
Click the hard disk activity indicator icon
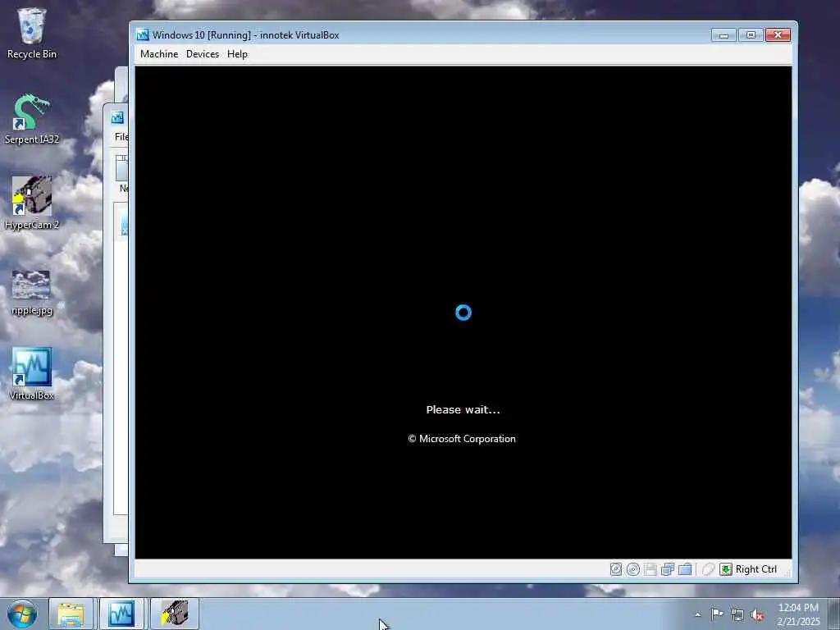616,569
